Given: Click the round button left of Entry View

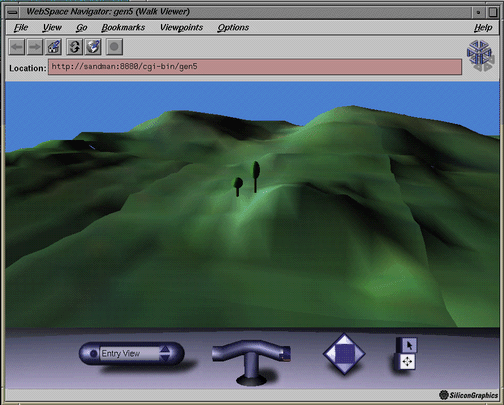Looking at the screenshot, I should pos(93,354).
